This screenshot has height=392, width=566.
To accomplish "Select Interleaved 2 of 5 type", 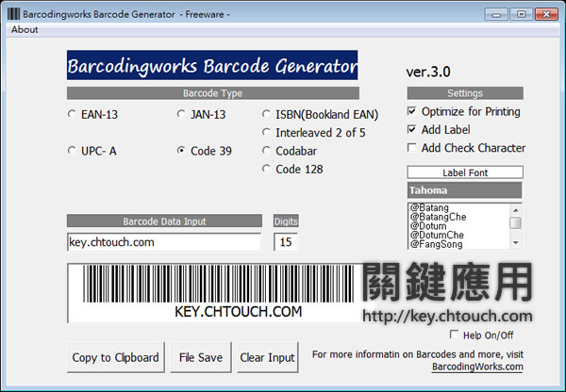I will pos(267,132).
